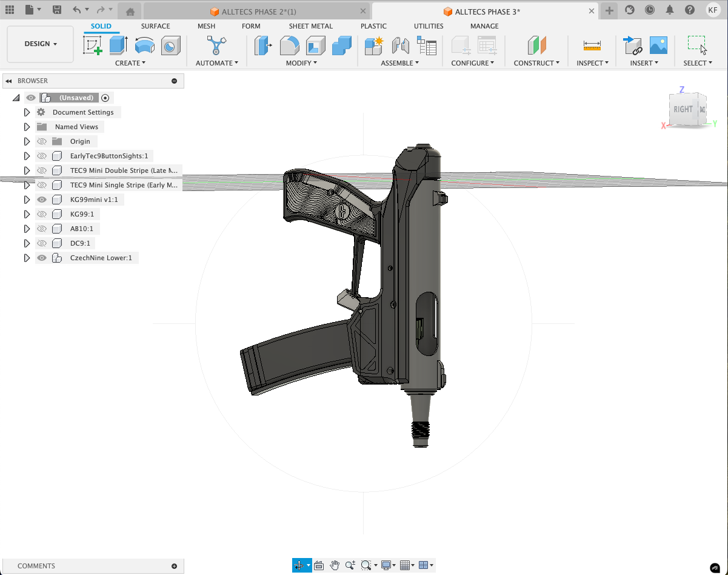Select the Press Pull tool
The image size is (728, 575).
pyautogui.click(x=264, y=45)
